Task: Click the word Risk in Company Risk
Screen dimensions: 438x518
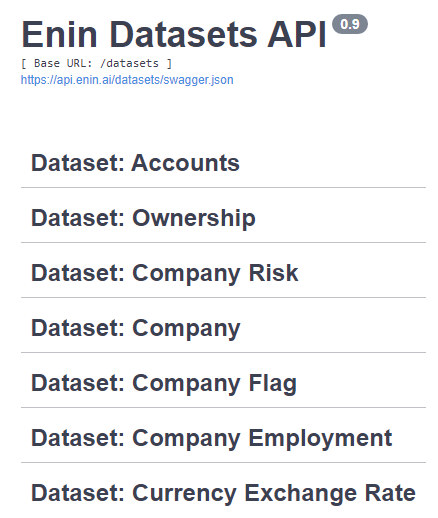Action: click(x=273, y=273)
